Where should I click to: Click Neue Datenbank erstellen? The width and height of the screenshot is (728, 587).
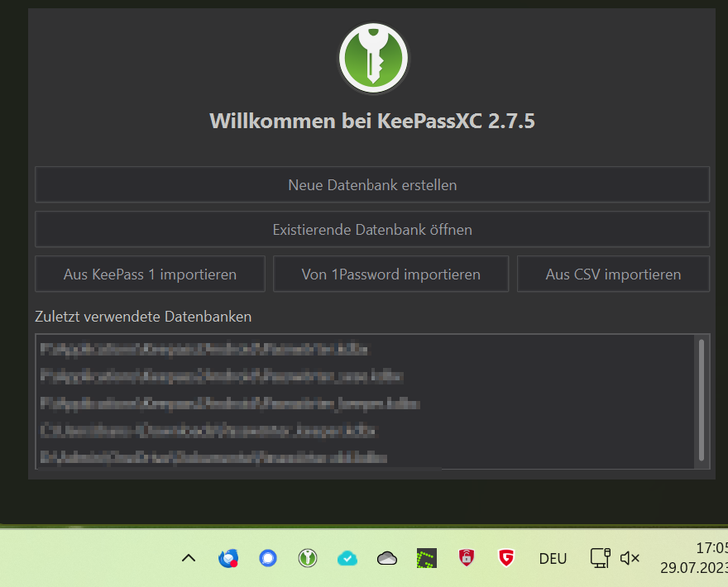click(372, 184)
